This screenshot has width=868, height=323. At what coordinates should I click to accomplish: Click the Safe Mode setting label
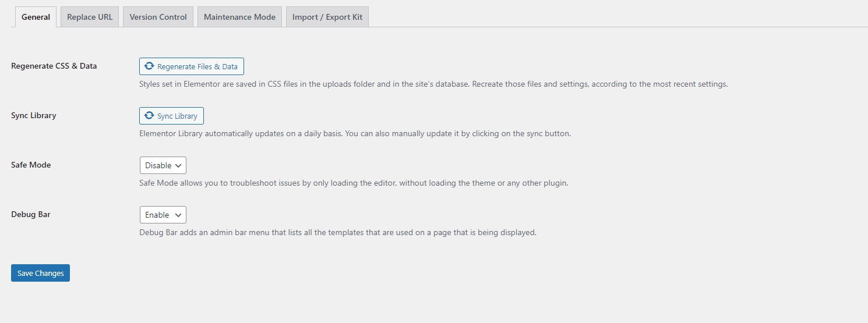31,165
